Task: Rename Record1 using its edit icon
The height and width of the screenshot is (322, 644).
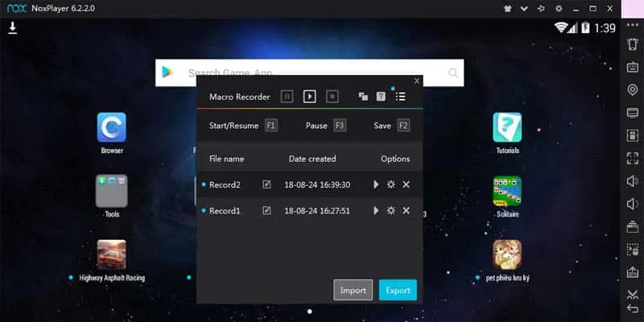Action: [x=266, y=211]
